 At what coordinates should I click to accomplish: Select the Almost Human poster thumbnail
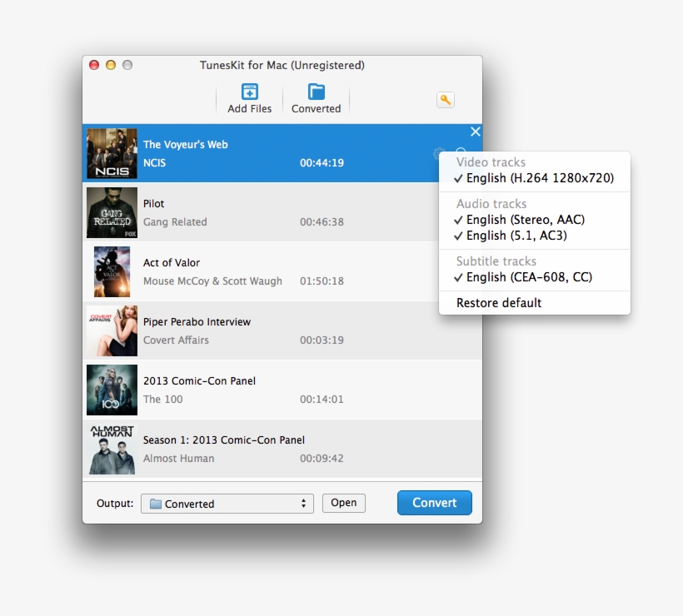tap(112, 450)
